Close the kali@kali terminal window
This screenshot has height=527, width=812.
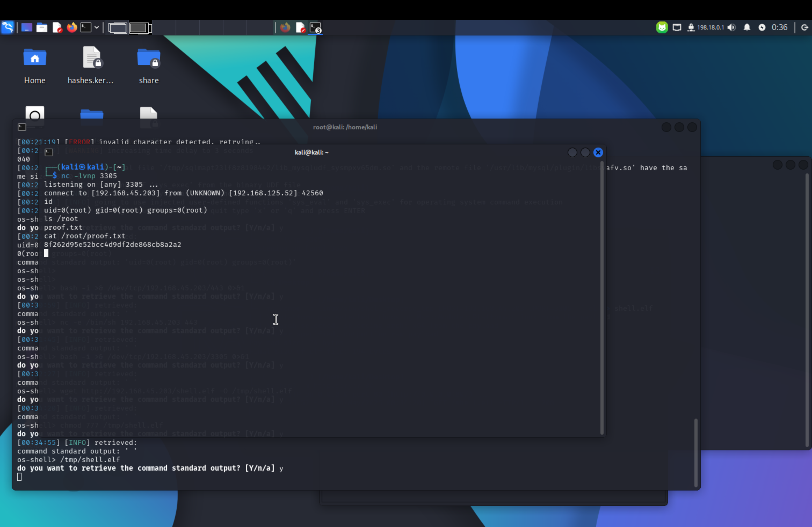coord(598,152)
